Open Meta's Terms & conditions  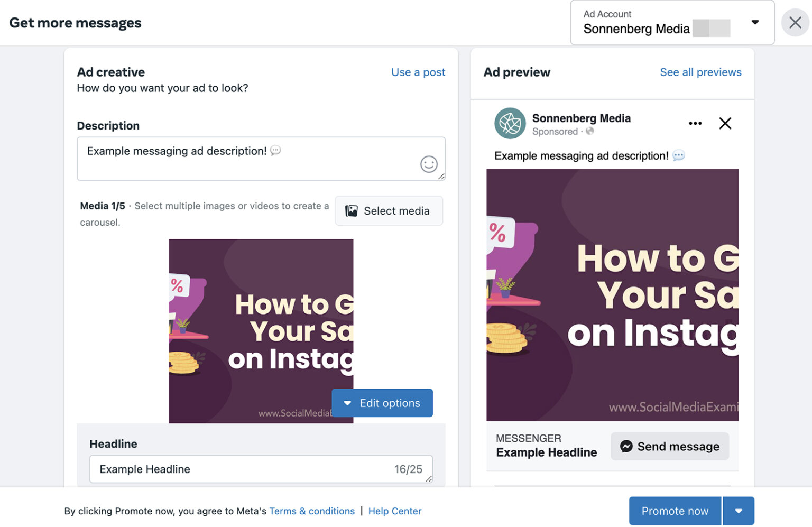point(312,511)
